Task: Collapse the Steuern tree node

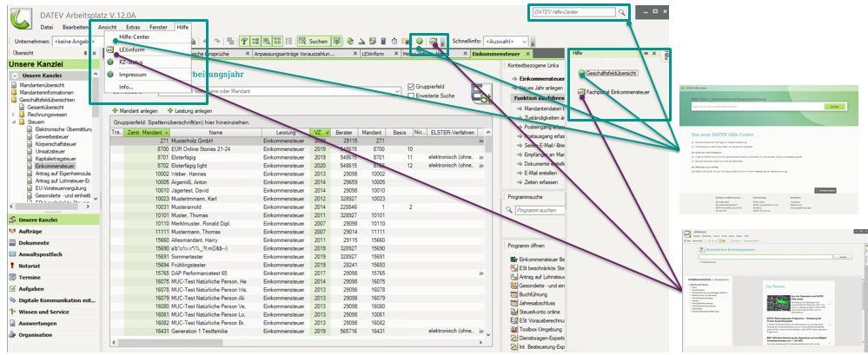Action: (15, 122)
